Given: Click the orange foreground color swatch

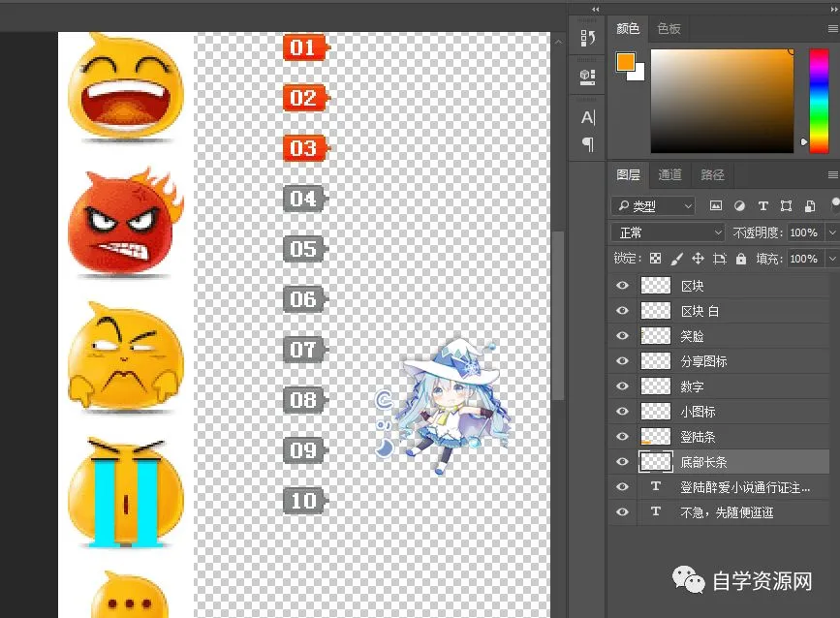Looking at the screenshot, I should click(x=625, y=62).
